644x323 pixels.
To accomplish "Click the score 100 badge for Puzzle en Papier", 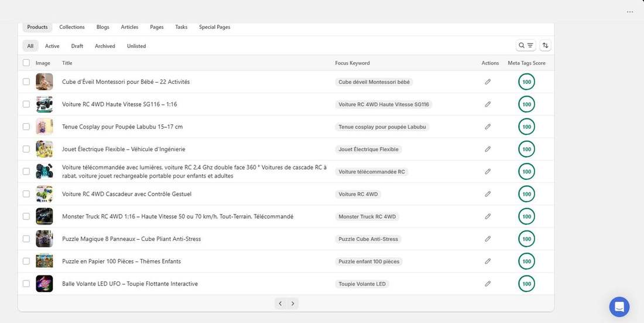I will (x=526, y=261).
